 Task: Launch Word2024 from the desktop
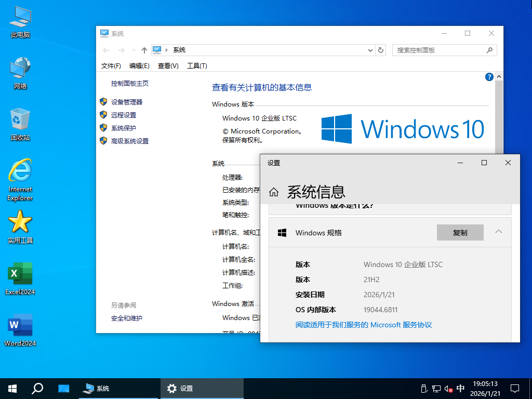coord(19,325)
